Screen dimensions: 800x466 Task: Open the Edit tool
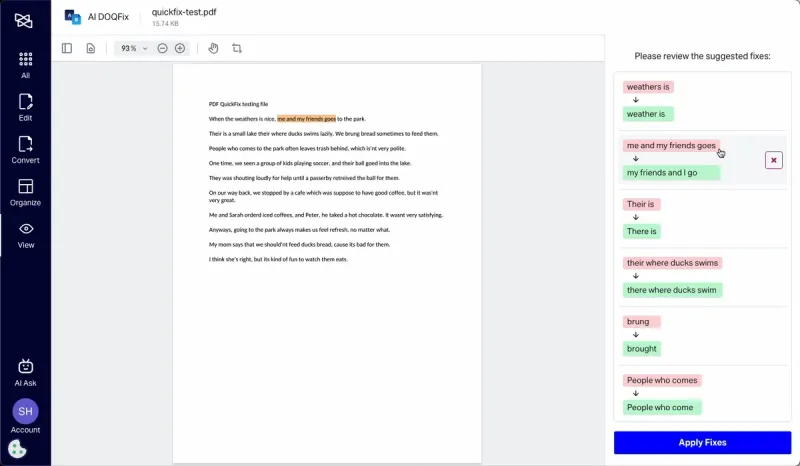click(26, 107)
